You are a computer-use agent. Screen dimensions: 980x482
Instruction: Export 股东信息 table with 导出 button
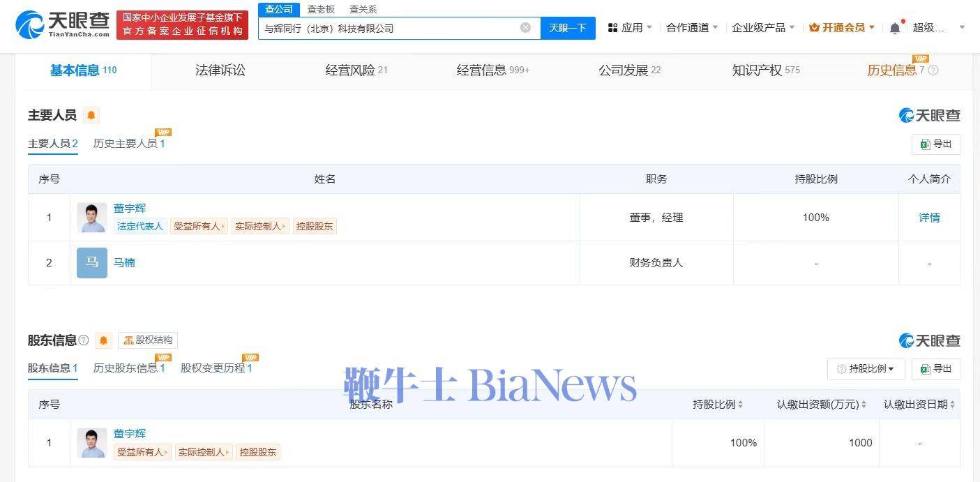[936, 369]
